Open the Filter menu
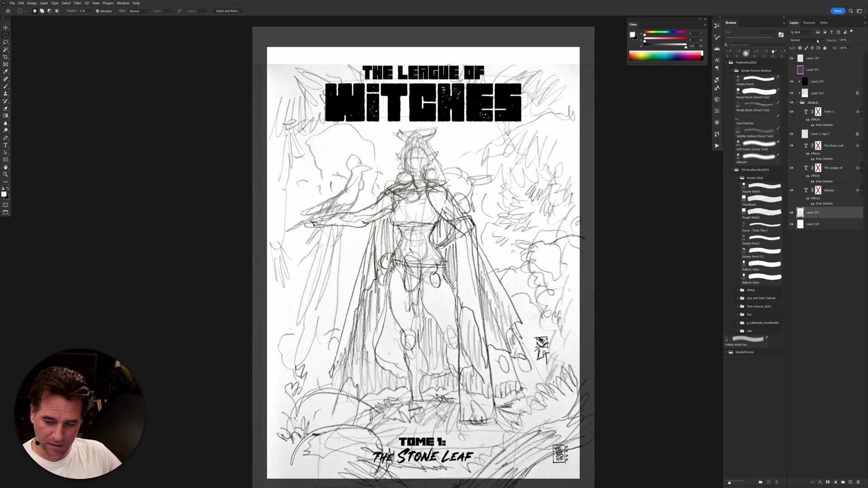 pyautogui.click(x=77, y=3)
